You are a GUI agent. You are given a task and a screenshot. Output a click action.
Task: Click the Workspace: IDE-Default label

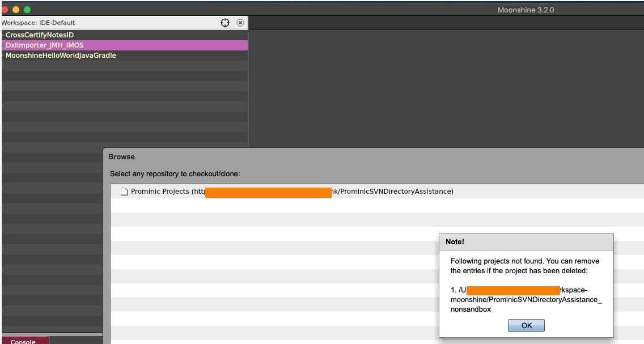[x=38, y=23]
